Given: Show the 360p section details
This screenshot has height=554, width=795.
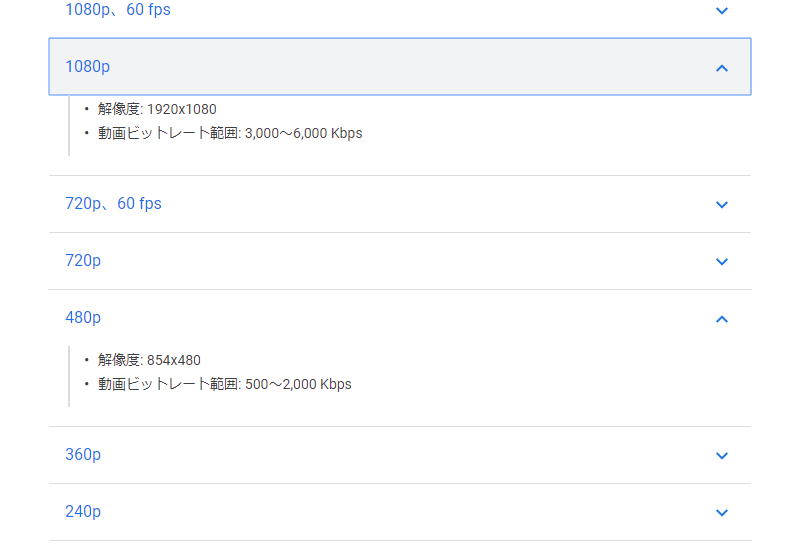Looking at the screenshot, I should point(83,455).
